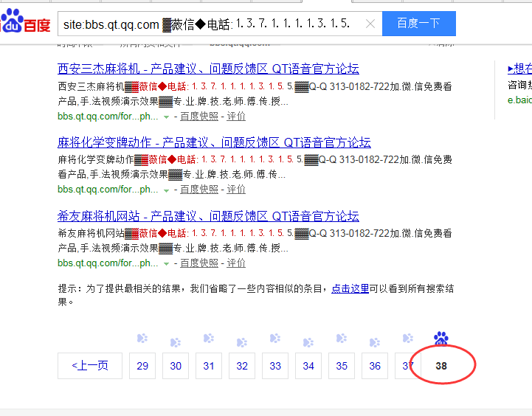Screen dimensions: 532x416
Task: Click the Baidu paw icon above page 38
Action: coord(441,339)
